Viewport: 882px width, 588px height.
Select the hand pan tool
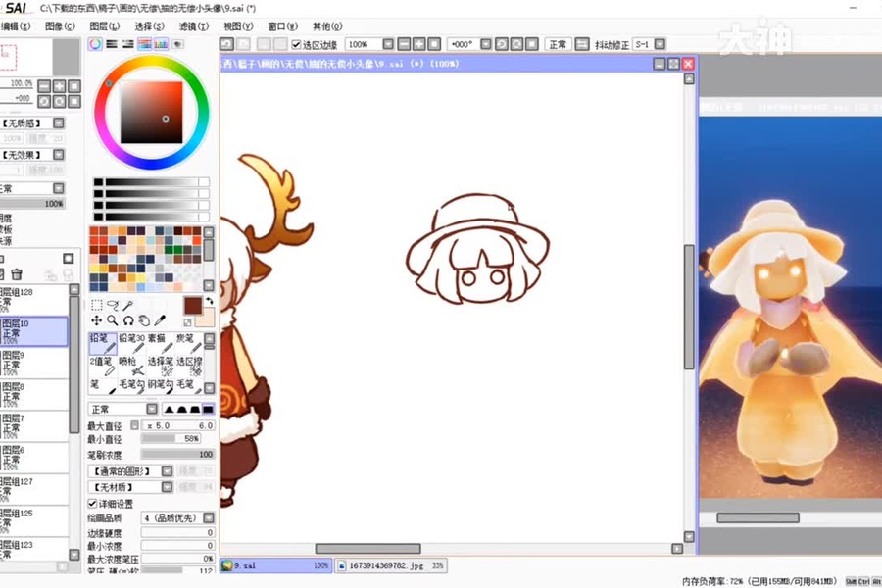point(144,320)
